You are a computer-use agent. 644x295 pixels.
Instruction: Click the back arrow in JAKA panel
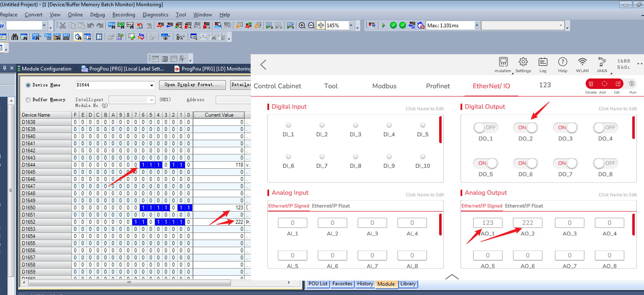click(x=263, y=65)
